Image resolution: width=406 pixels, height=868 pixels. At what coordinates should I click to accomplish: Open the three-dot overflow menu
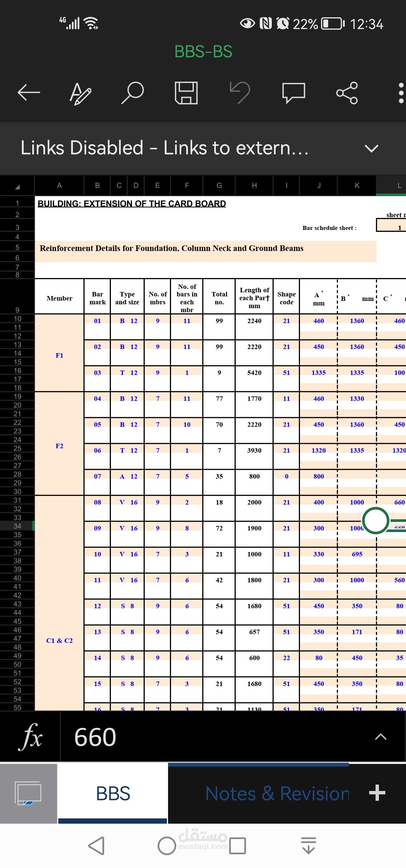pyautogui.click(x=401, y=93)
